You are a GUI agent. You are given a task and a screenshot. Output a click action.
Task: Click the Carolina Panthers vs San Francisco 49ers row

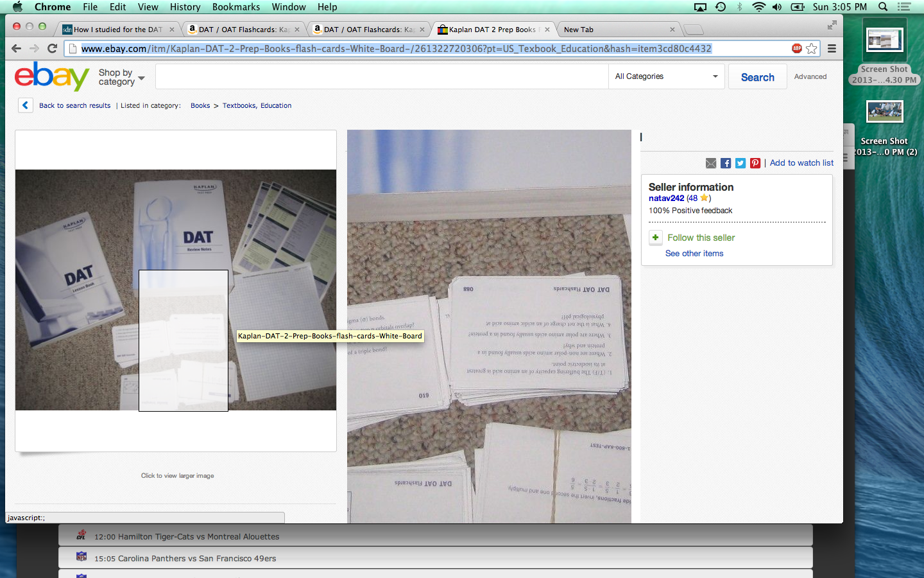pyautogui.click(x=436, y=558)
